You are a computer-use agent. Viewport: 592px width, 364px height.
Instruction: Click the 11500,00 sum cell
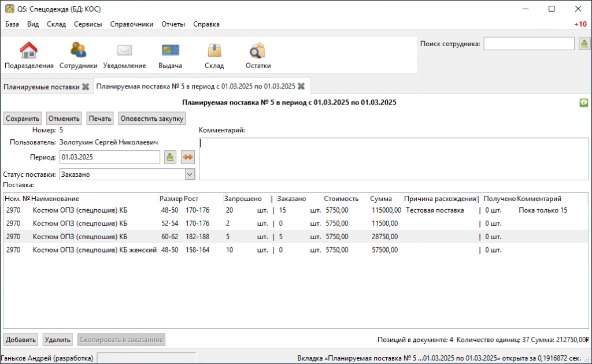pos(384,224)
